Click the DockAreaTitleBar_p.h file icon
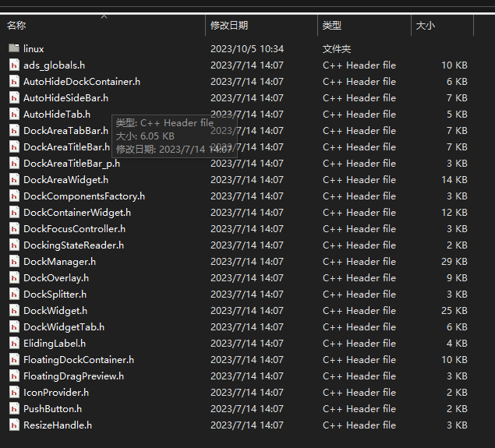The height and width of the screenshot is (448, 495). 14,164
